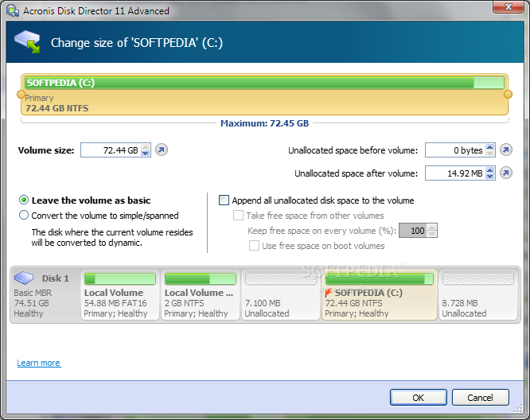Increase unallocated space before volume spinner
530x420 pixels.
(x=489, y=147)
